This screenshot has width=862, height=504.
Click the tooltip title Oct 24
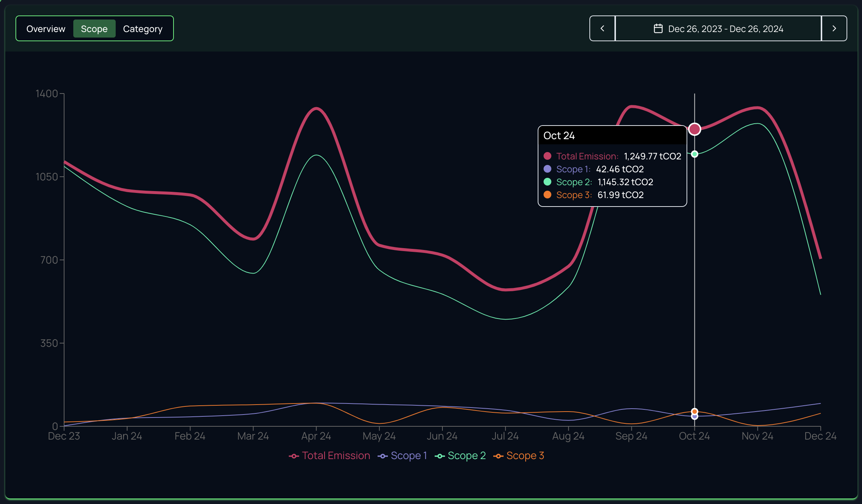click(559, 136)
